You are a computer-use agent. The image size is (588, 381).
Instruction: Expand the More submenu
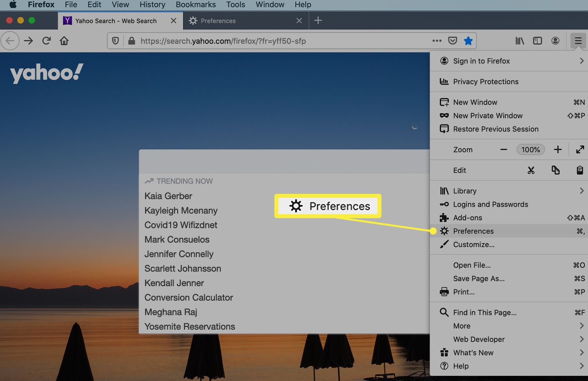pos(509,326)
